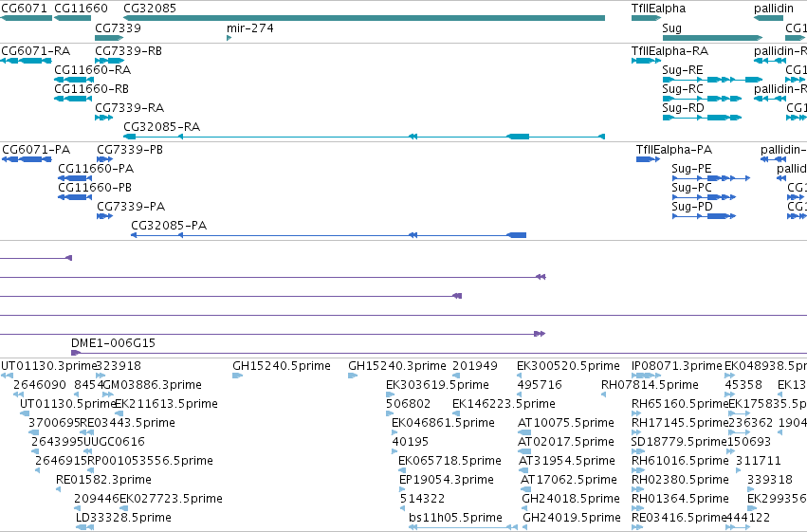Image resolution: width=807 pixels, height=532 pixels.
Task: Click the CG32085 gene label
Action: tap(150, 9)
